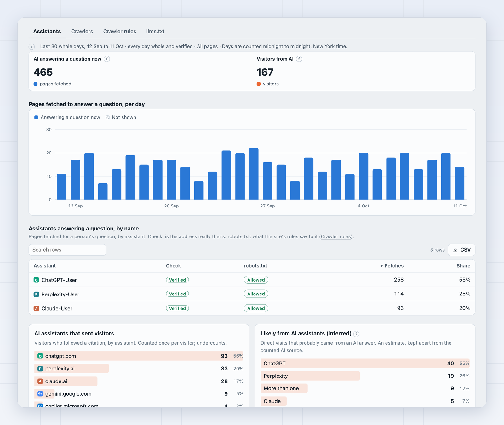The height and width of the screenshot is (425, 504).
Task: Open the llms.txt tab
Action: (155, 31)
